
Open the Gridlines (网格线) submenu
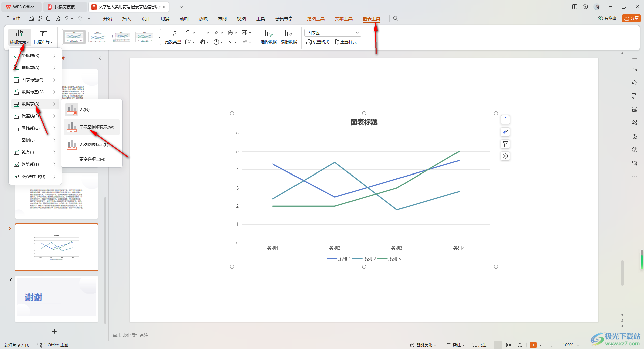pyautogui.click(x=35, y=128)
